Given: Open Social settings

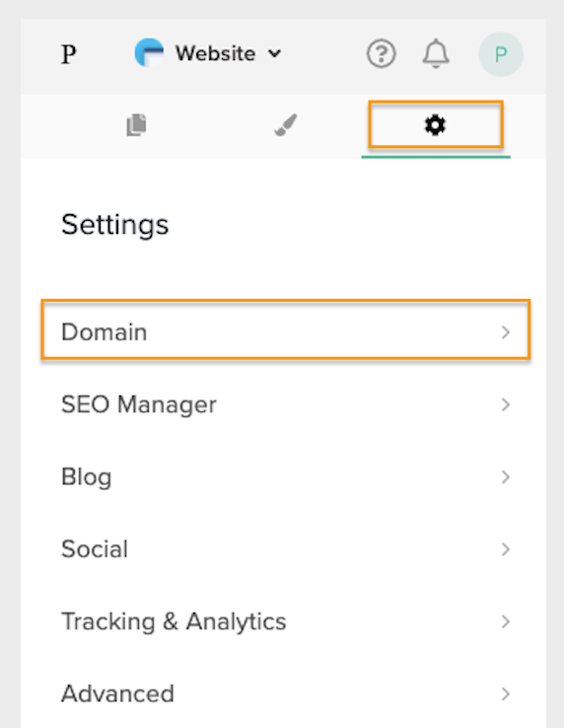Looking at the screenshot, I should coord(286,549).
